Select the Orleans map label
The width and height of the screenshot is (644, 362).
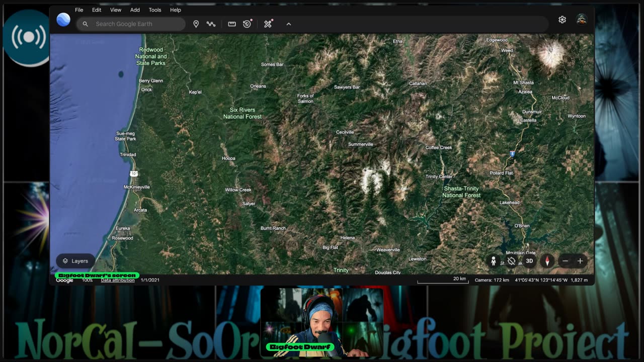point(258,86)
